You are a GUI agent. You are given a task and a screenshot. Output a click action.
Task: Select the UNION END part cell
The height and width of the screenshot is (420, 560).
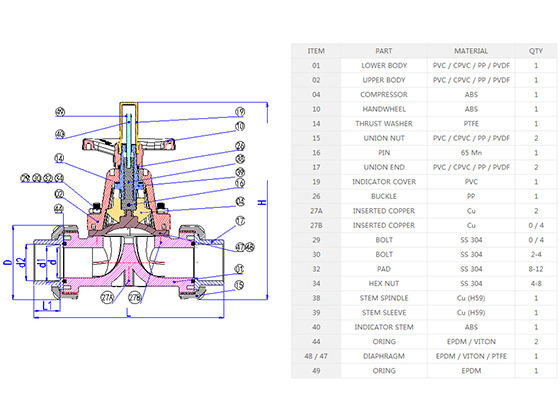pyautogui.click(x=384, y=167)
